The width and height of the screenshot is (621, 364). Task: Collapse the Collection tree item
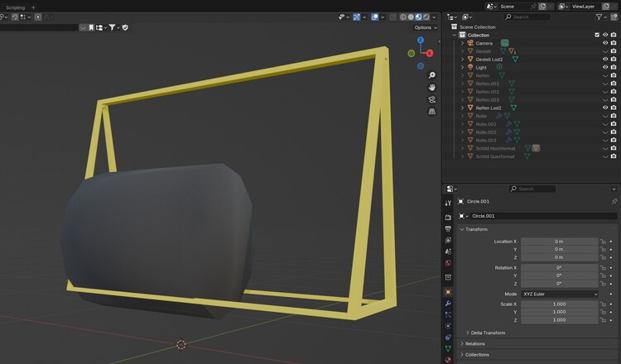pos(455,35)
